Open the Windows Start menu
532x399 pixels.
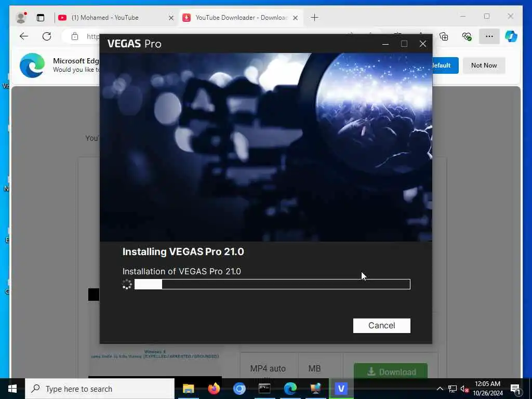click(x=12, y=389)
